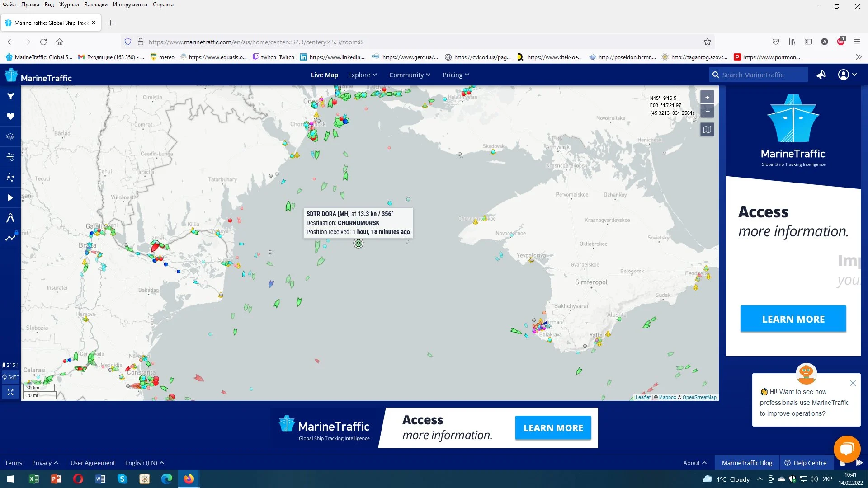Open the Правка menu
This screenshot has height=488, width=868.
[x=30, y=5]
